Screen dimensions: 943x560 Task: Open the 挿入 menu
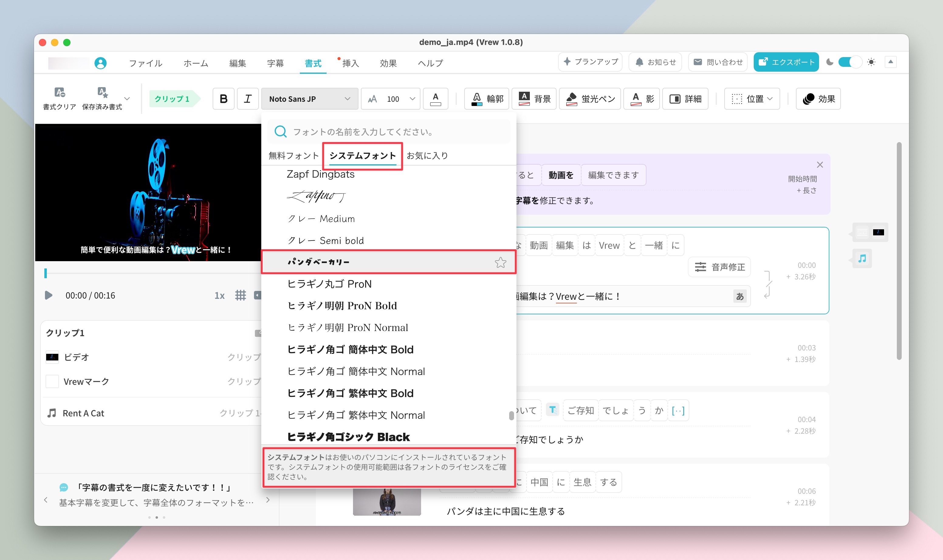pyautogui.click(x=351, y=63)
